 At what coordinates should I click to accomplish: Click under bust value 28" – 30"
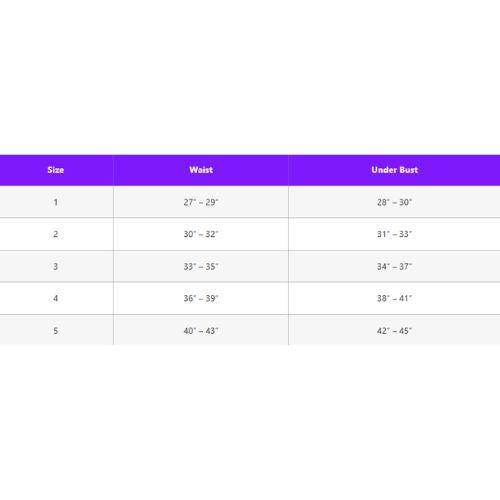[x=394, y=202]
